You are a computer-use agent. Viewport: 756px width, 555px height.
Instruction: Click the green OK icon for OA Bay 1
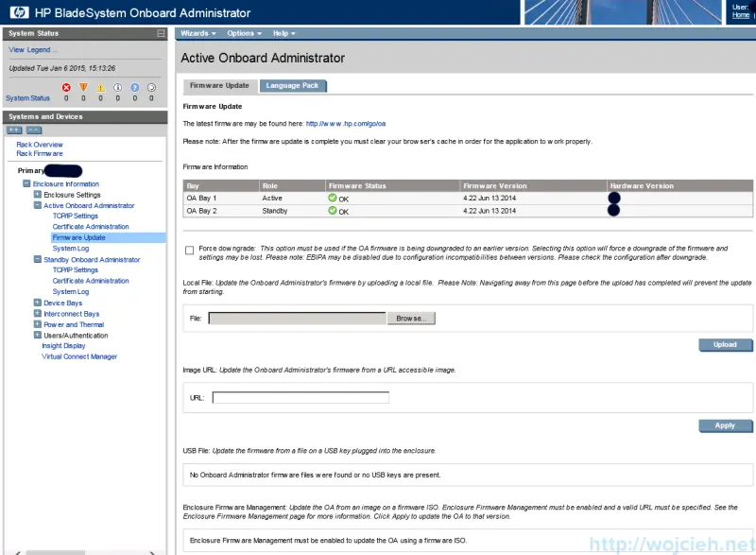click(335, 199)
